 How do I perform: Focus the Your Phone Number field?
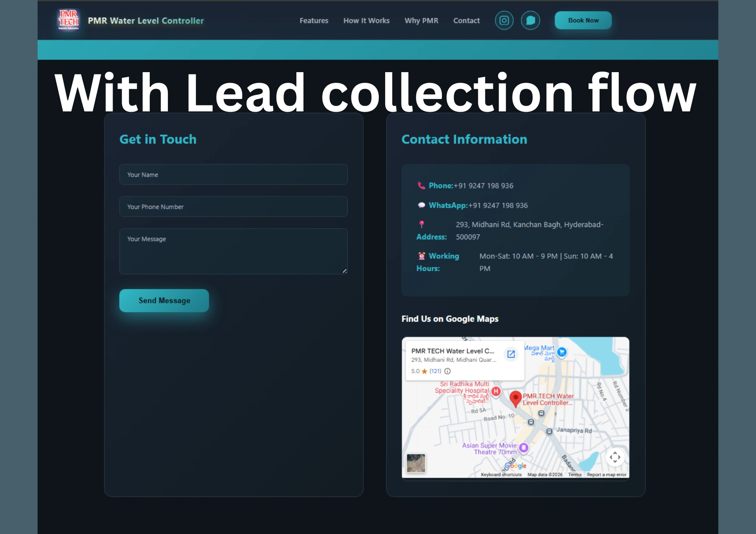pos(233,207)
